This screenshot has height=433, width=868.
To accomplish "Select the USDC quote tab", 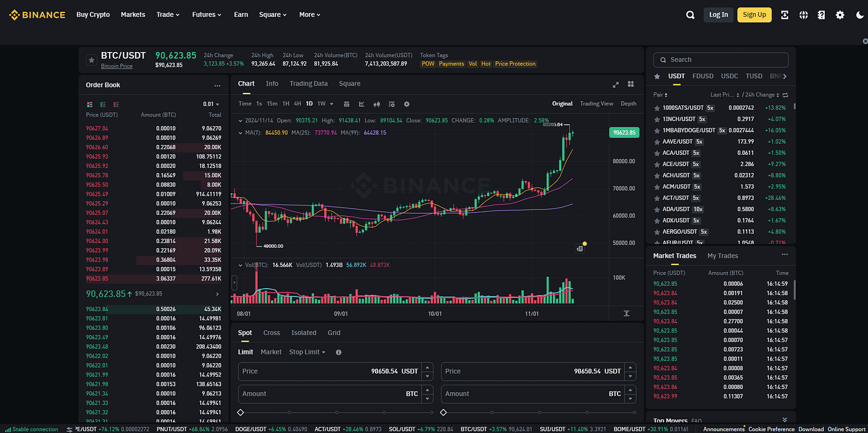I will 730,76.
